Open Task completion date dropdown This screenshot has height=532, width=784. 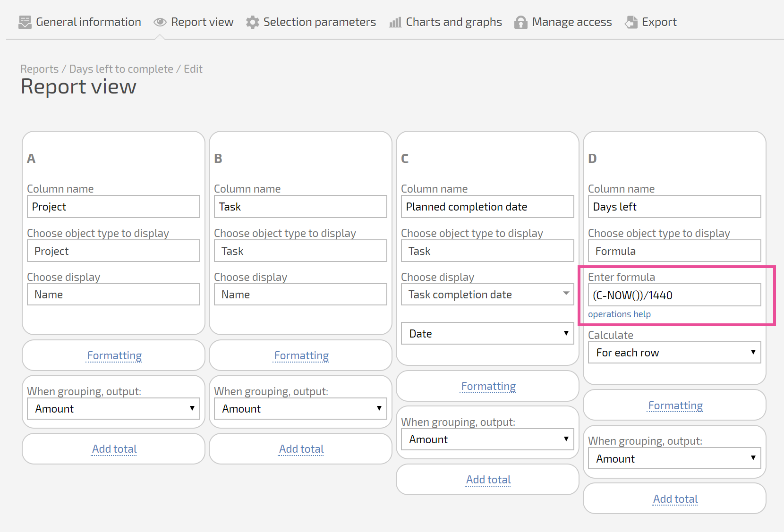(487, 295)
